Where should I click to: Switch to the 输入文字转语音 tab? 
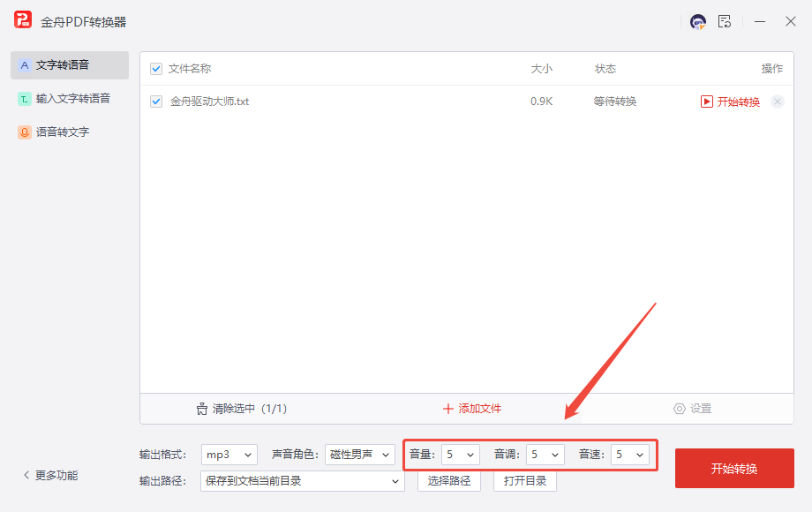point(70,99)
